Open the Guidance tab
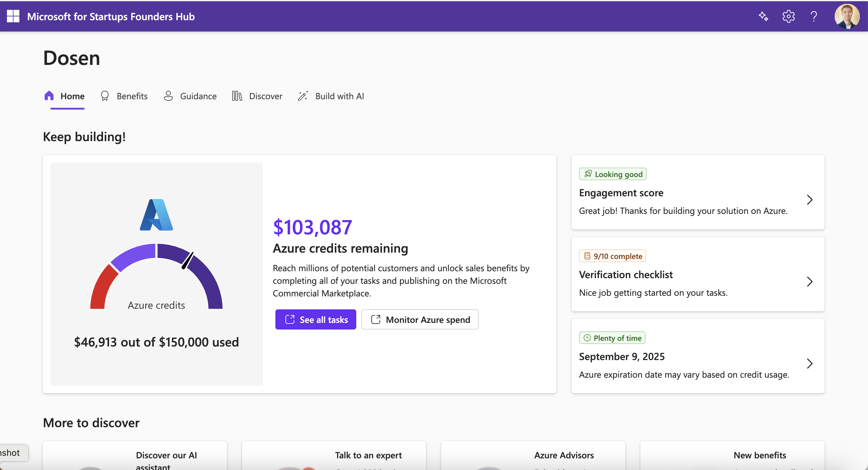The image size is (868, 470). click(x=190, y=96)
